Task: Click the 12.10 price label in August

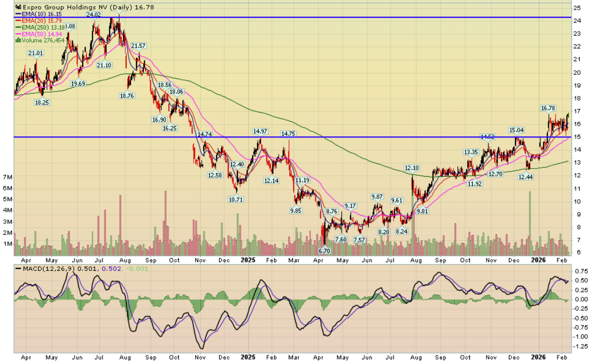Action: click(412, 168)
